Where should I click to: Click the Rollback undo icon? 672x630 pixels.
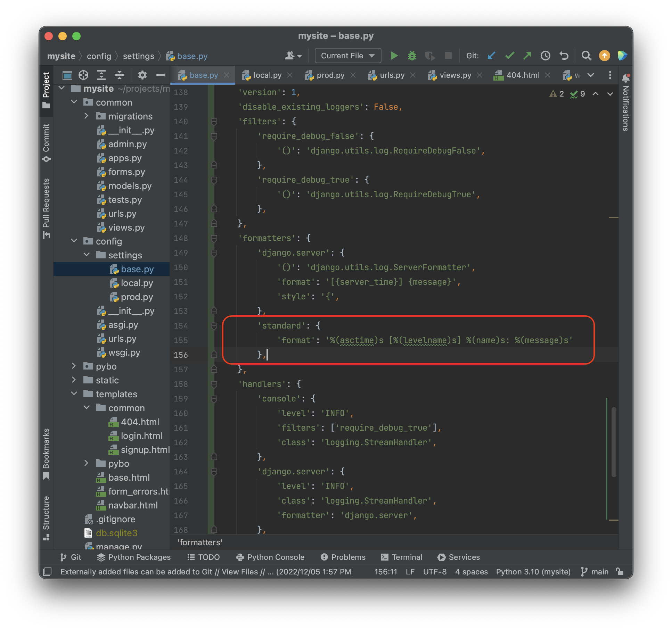[x=564, y=56]
